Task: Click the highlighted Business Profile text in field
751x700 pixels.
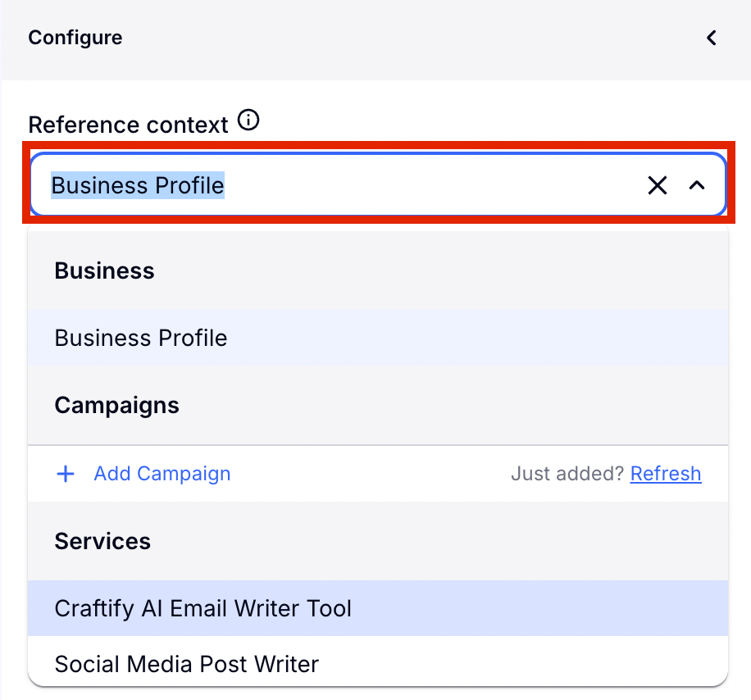Action: [x=138, y=186]
